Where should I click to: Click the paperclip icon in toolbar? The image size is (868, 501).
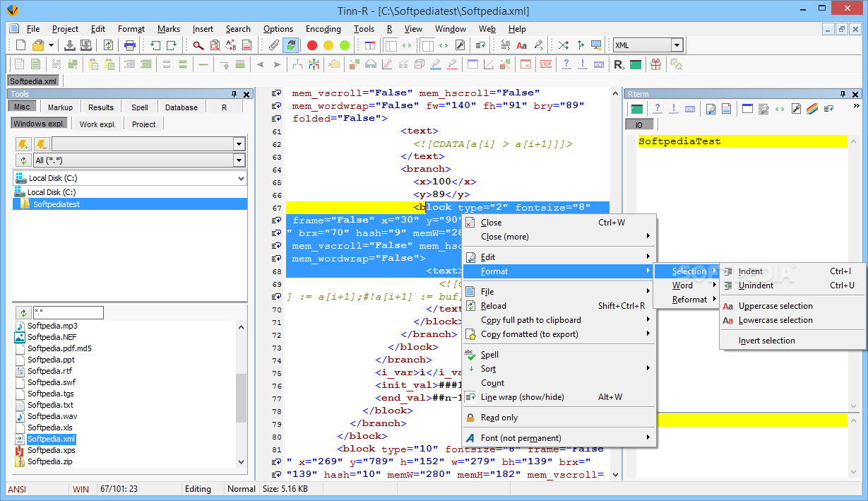click(274, 45)
